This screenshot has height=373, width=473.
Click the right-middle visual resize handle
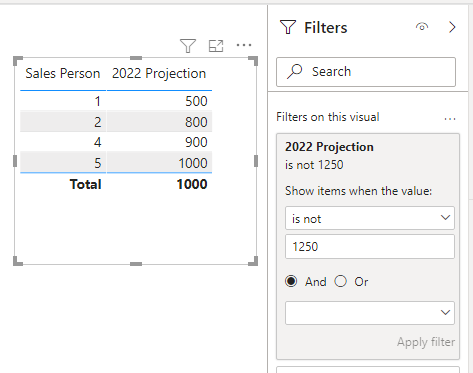(x=256, y=161)
